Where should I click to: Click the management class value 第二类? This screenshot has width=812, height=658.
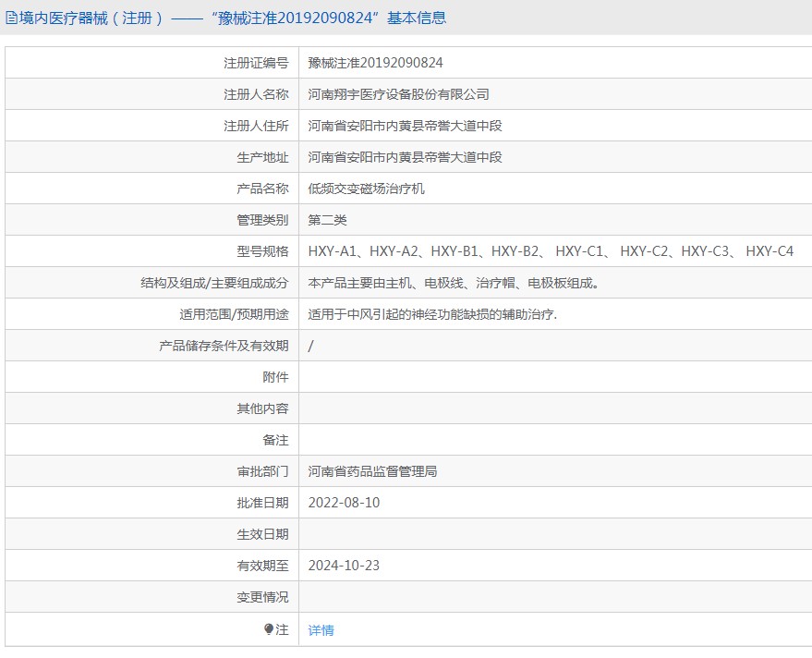pos(327,220)
